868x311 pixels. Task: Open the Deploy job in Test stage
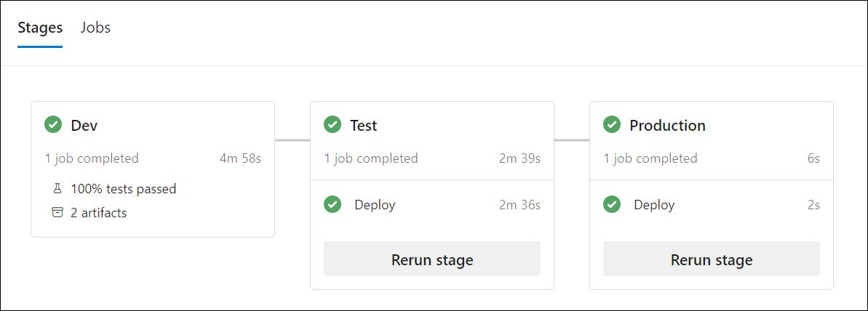click(375, 205)
